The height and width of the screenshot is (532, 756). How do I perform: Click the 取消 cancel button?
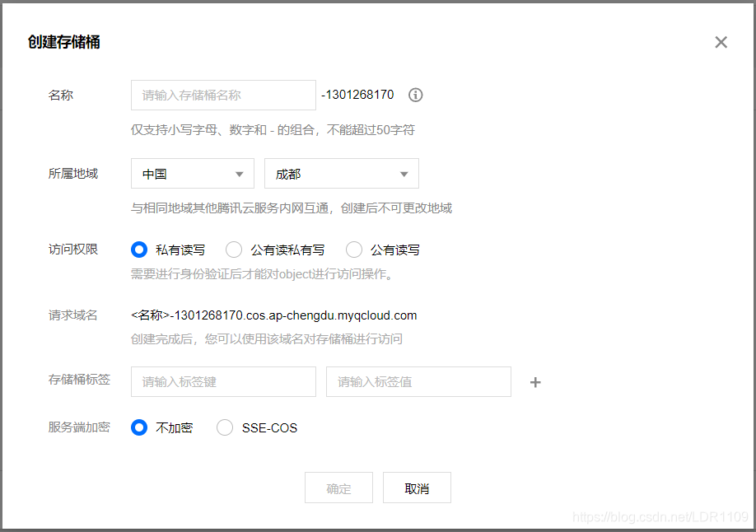coord(417,487)
